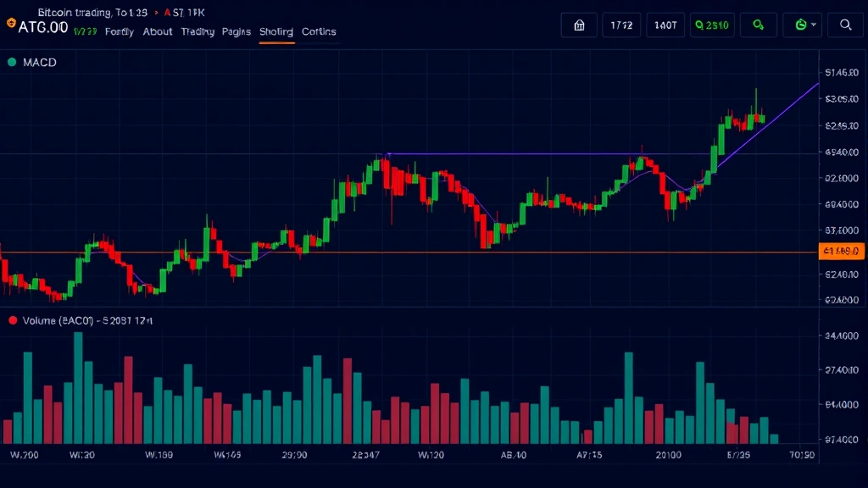Viewport: 868px width, 488px height.
Task: Toggle the red Volume (BACD) indicator dot
Action: click(12, 320)
